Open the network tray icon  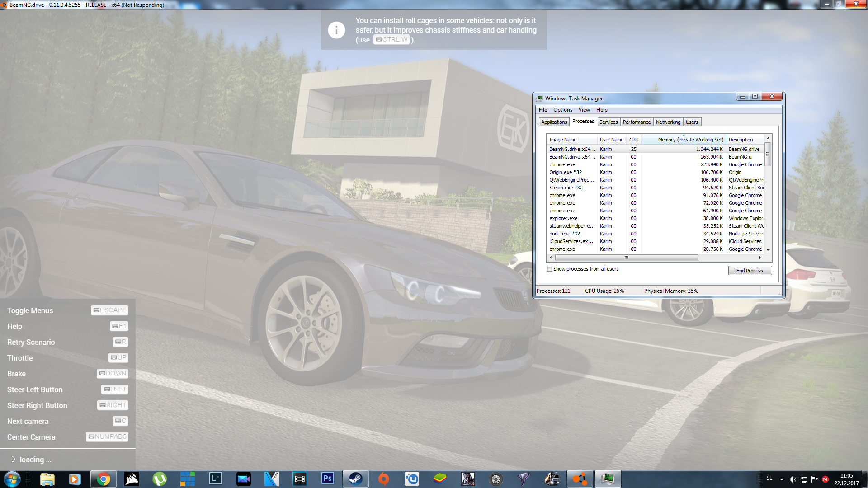click(804, 479)
